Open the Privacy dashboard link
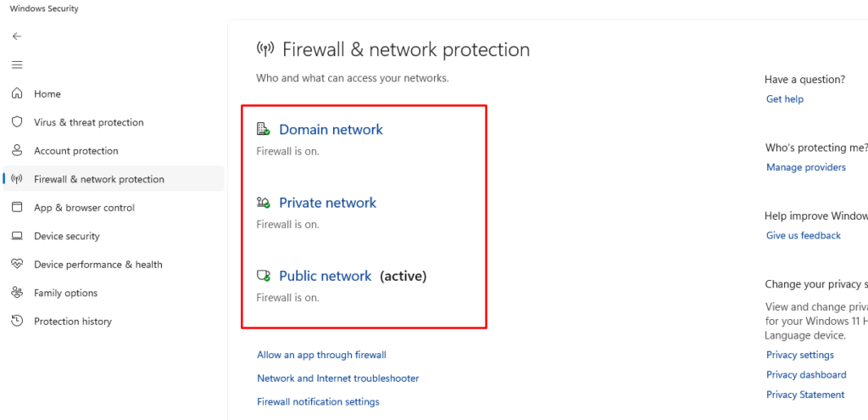This screenshot has height=420, width=868. pyautogui.click(x=805, y=374)
